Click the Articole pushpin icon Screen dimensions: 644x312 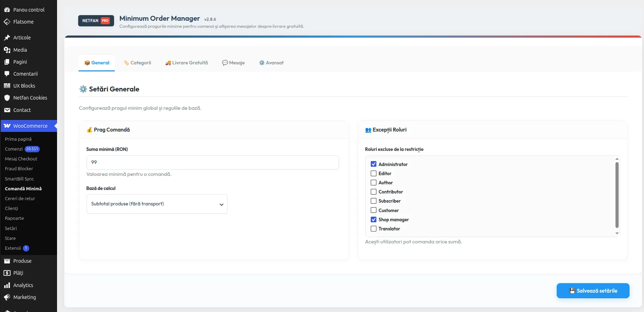point(7,38)
